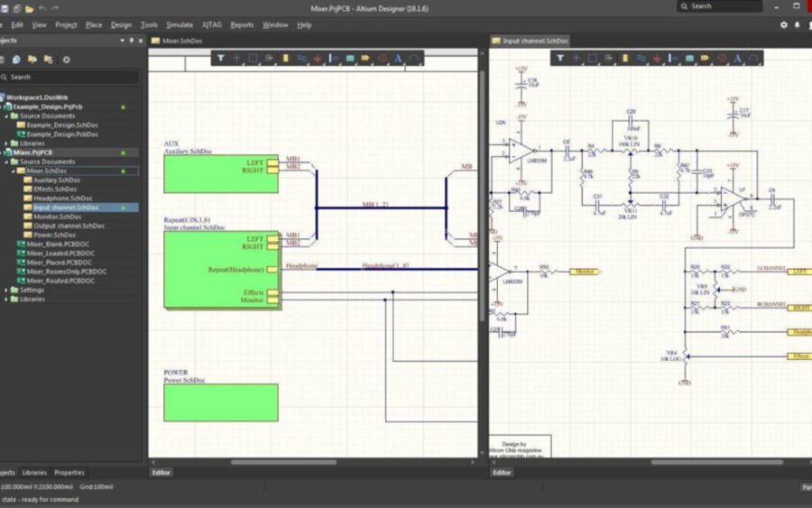Screen dimensions: 812x508
Task: Select the text tool in Input channel active bar
Action: 737,58
